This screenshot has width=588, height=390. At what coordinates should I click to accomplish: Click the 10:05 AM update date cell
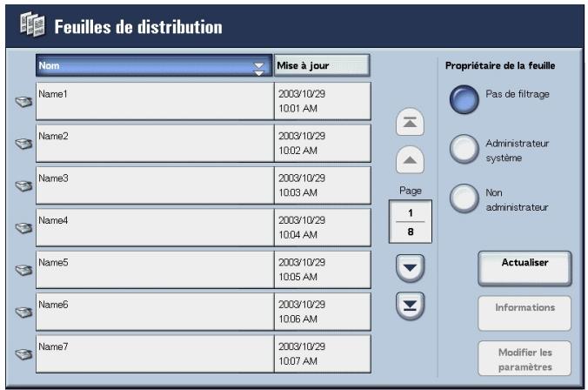(323, 270)
